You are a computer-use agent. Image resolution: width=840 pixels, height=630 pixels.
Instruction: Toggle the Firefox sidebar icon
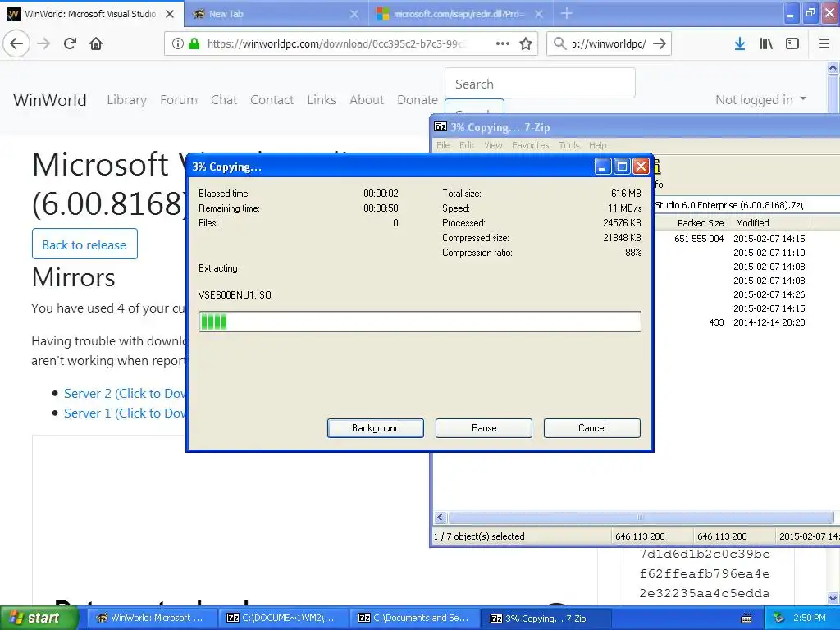[x=792, y=43]
